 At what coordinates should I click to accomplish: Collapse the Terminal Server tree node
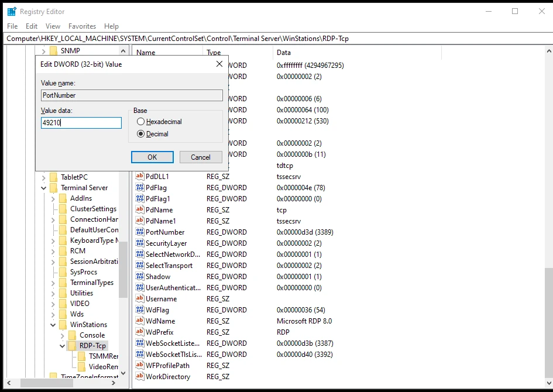pos(43,187)
